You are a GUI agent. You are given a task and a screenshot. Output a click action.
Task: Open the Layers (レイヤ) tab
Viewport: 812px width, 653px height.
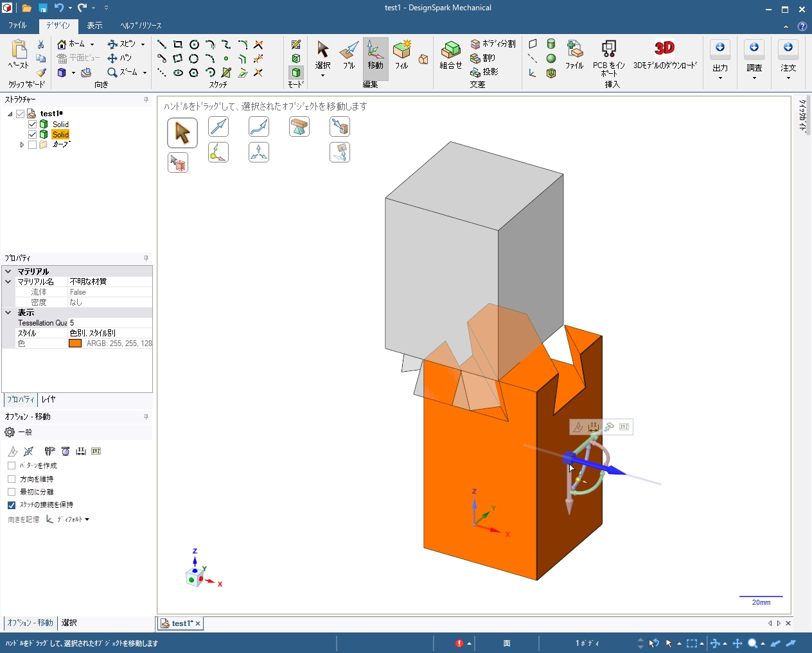(x=49, y=399)
